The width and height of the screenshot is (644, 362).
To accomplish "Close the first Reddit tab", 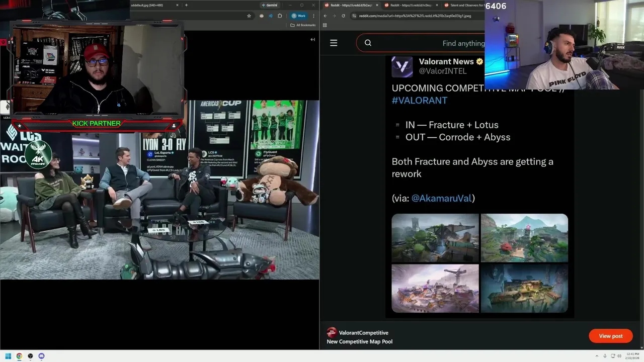I will 377,5.
